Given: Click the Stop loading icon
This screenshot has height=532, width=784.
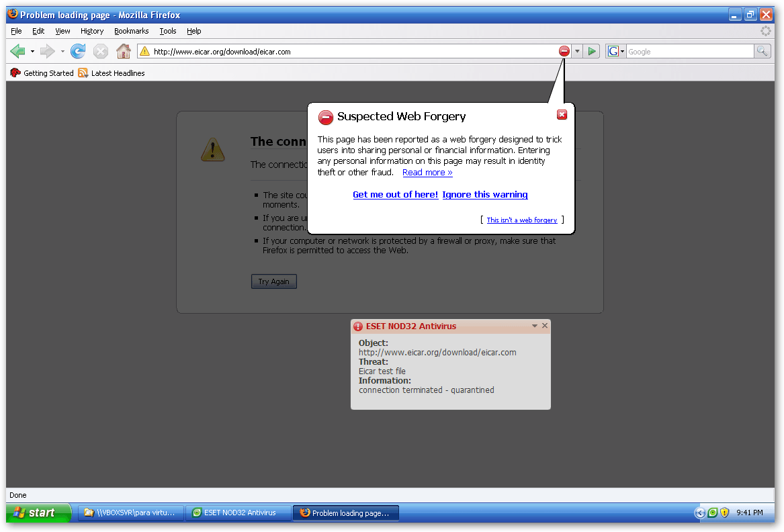Looking at the screenshot, I should click(100, 51).
